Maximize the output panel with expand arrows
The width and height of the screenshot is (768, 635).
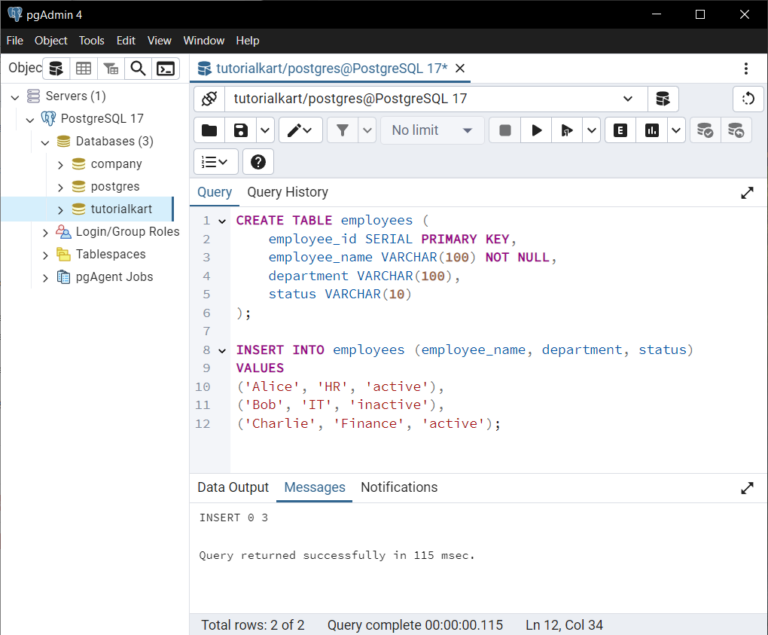[x=747, y=488]
